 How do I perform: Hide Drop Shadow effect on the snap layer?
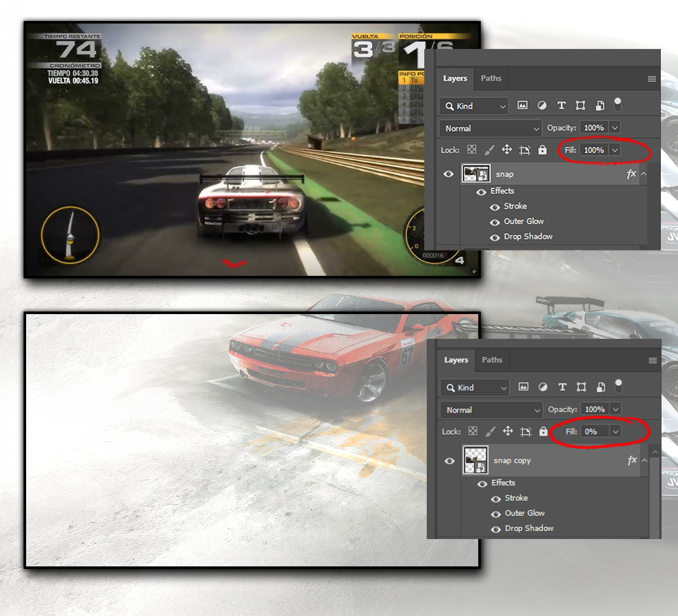495,237
